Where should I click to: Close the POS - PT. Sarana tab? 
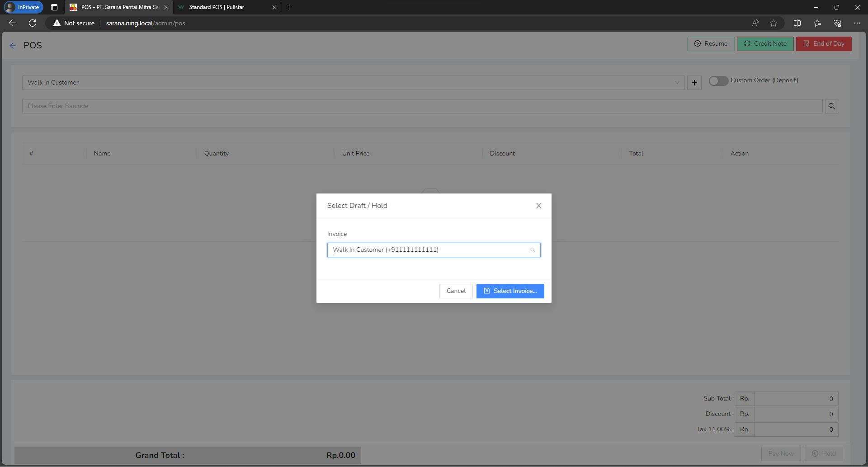pos(166,7)
